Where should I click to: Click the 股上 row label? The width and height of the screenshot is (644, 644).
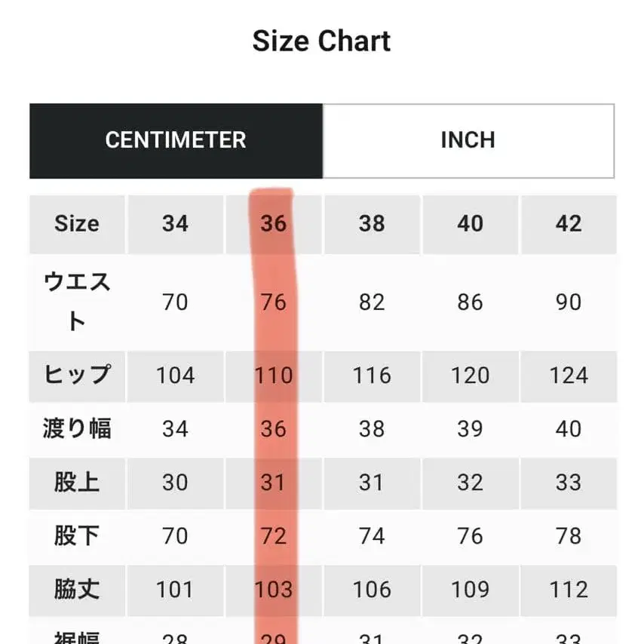[x=76, y=482]
